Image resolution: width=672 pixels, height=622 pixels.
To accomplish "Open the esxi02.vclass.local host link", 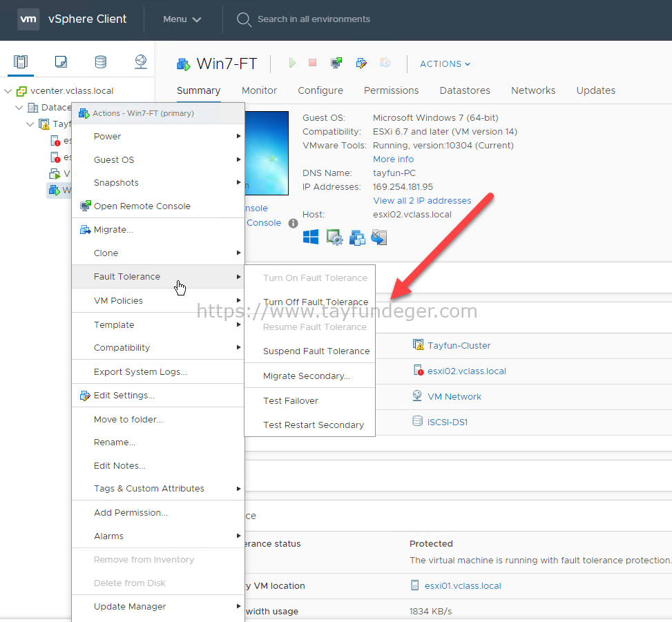I will coord(467,371).
